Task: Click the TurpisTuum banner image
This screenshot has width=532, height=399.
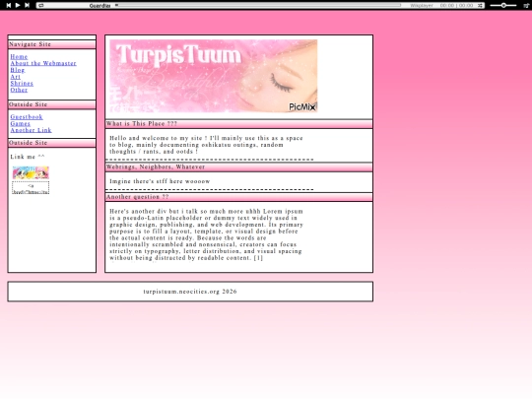Action: pos(214,76)
